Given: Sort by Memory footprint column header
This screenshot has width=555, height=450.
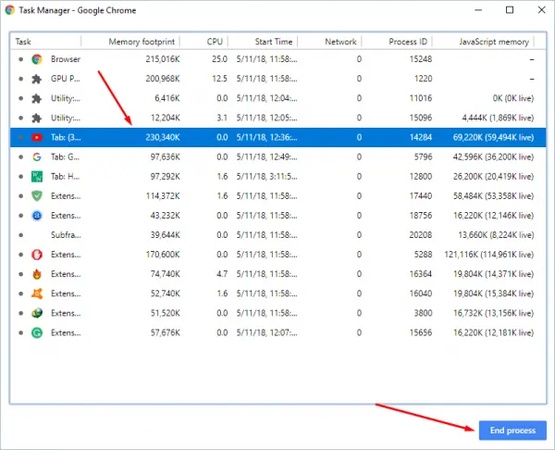Looking at the screenshot, I should tap(142, 42).
